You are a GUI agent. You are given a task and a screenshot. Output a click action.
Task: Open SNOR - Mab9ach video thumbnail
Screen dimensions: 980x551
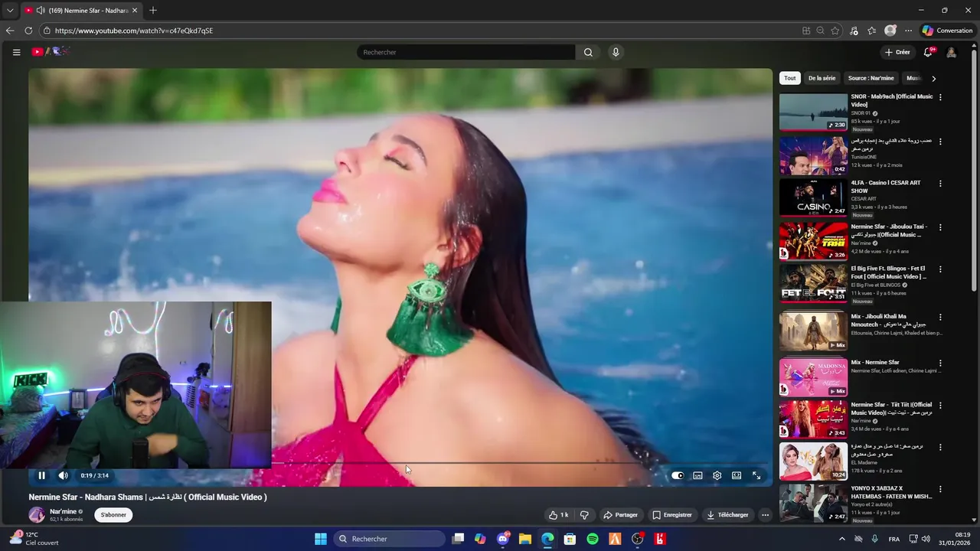(813, 112)
